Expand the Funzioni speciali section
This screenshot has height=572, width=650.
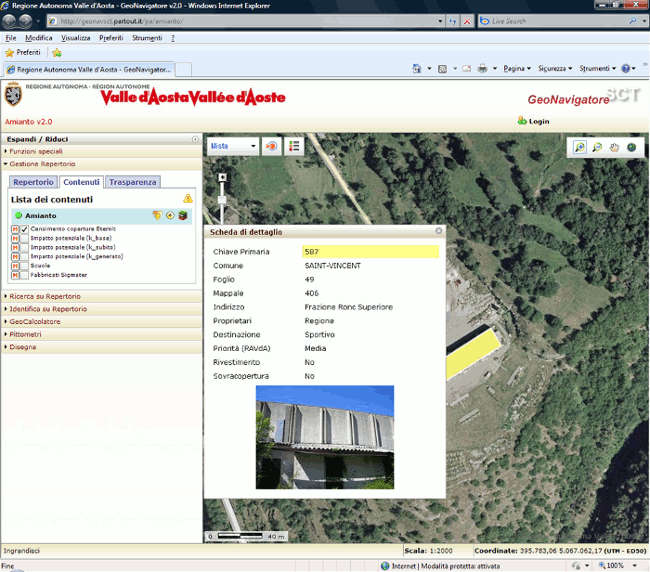(36, 150)
